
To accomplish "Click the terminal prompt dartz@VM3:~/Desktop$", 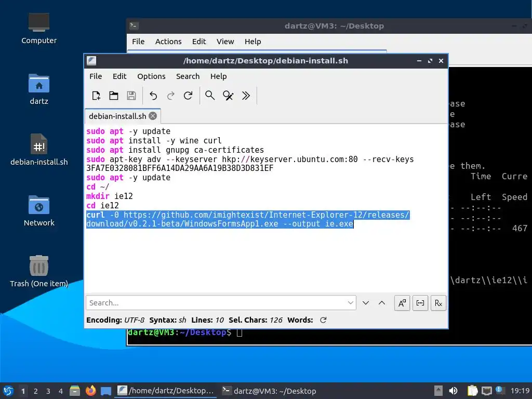I will (179, 332).
